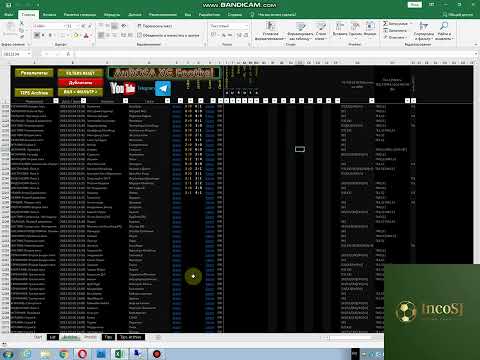
Task: Cut the selection with the scissors icon
Action: tap(22, 24)
